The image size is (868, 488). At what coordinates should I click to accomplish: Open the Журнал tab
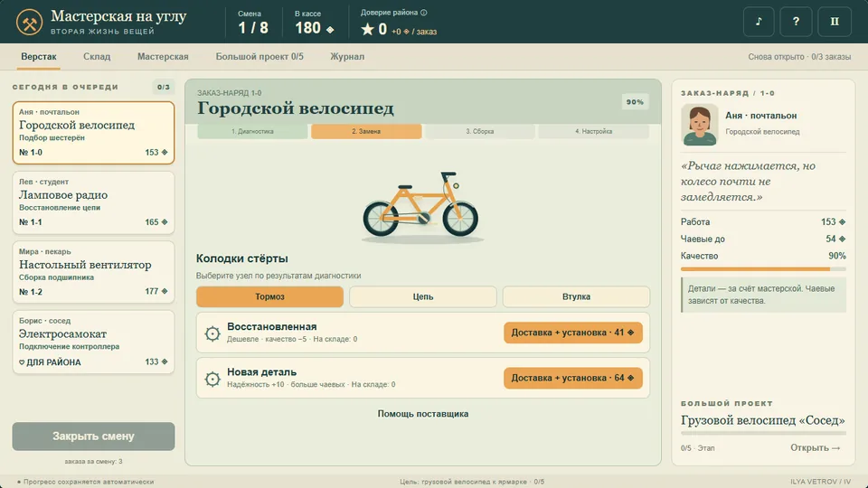(347, 56)
